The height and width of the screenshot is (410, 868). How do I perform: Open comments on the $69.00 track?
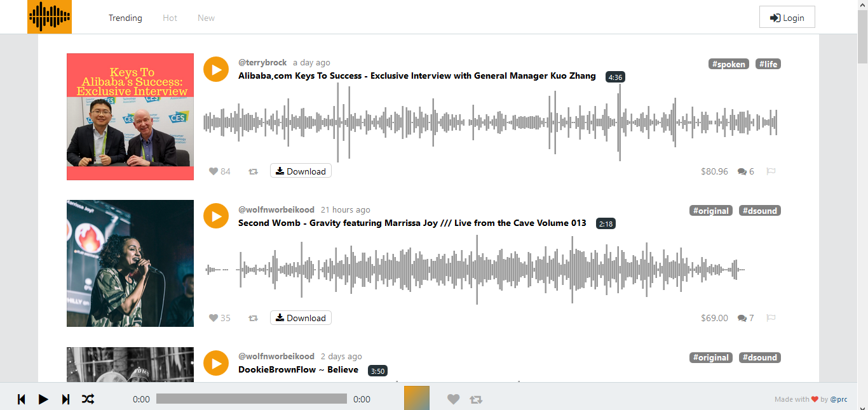pyautogui.click(x=746, y=318)
